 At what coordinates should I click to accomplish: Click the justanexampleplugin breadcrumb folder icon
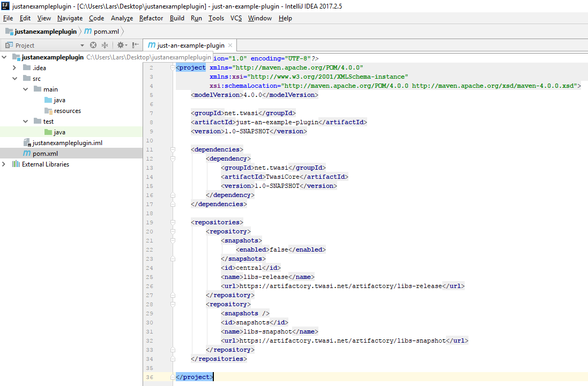pos(9,32)
